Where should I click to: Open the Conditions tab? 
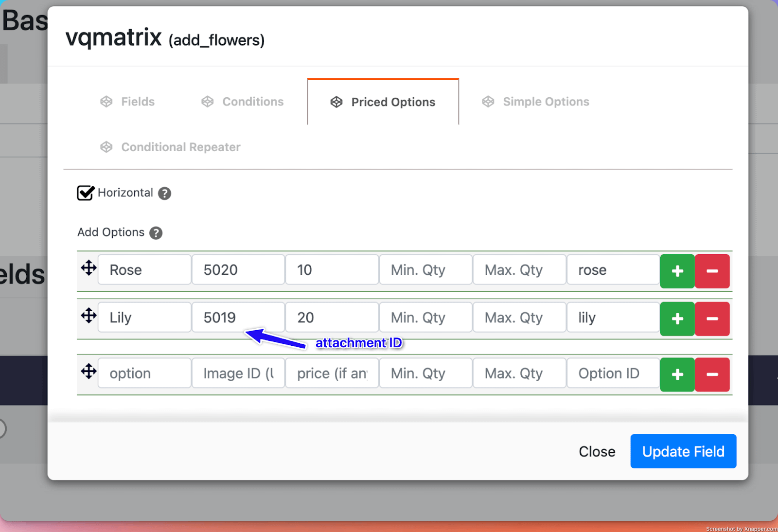(243, 102)
